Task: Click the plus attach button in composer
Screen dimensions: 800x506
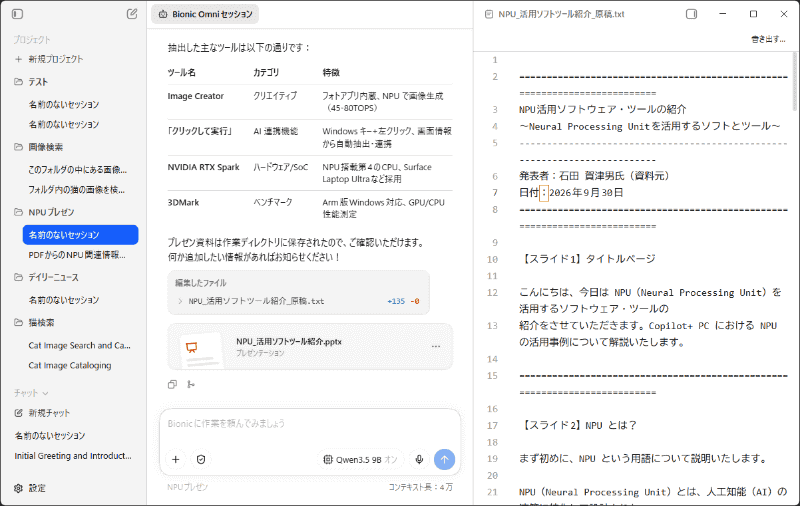Action: [x=176, y=460]
